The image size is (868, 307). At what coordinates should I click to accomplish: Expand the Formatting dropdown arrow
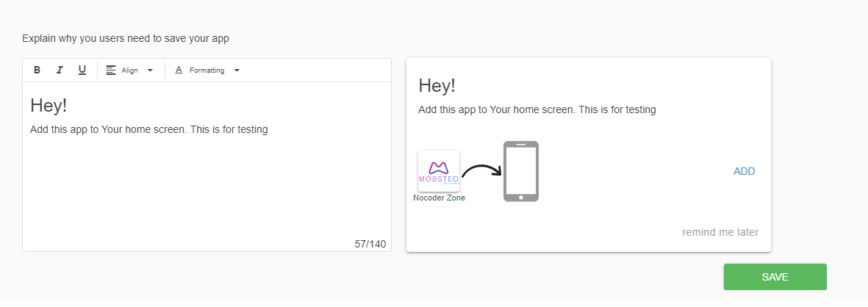point(237,71)
